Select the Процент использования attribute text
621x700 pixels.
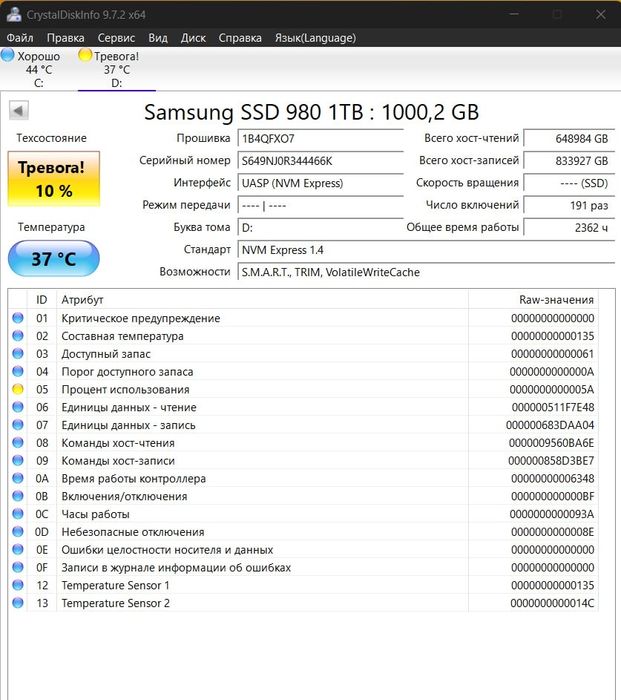tap(125, 390)
